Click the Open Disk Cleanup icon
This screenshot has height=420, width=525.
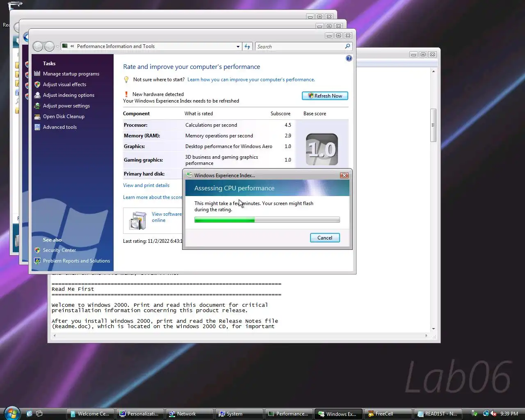37,116
